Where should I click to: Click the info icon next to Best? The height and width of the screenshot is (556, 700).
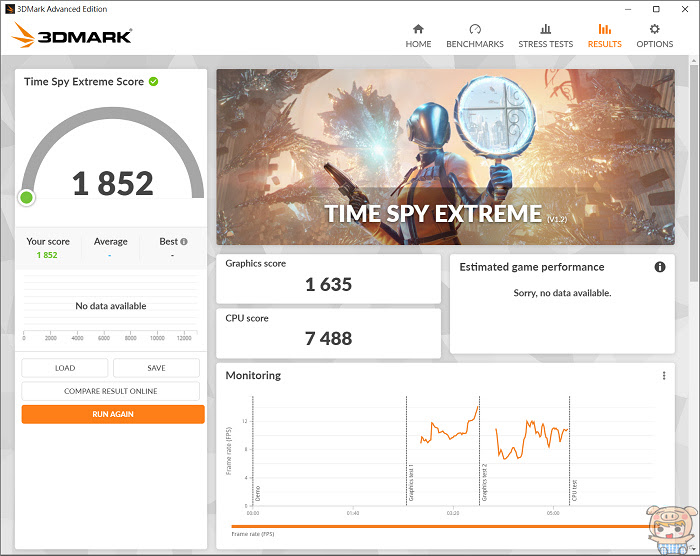(x=184, y=242)
